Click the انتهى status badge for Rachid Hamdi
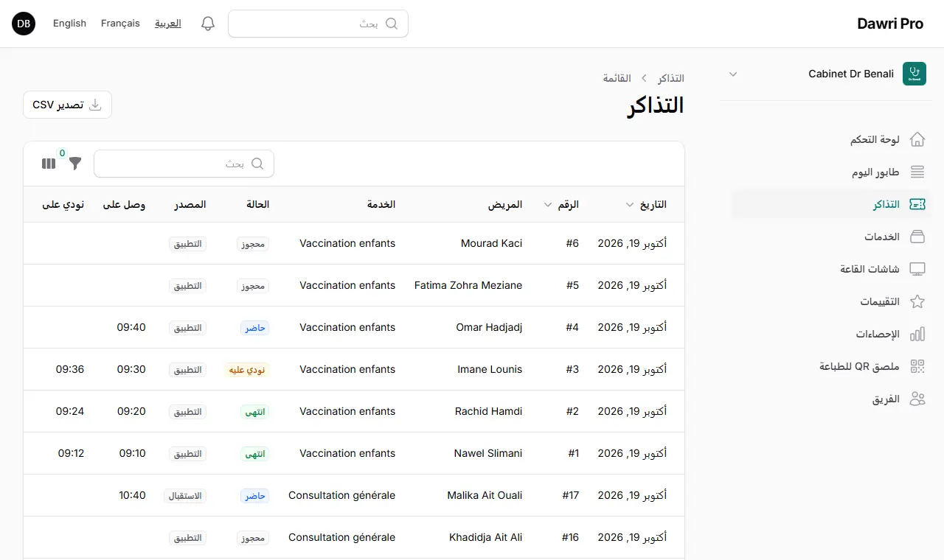Viewport: 944px width, 560px height. coord(255,411)
